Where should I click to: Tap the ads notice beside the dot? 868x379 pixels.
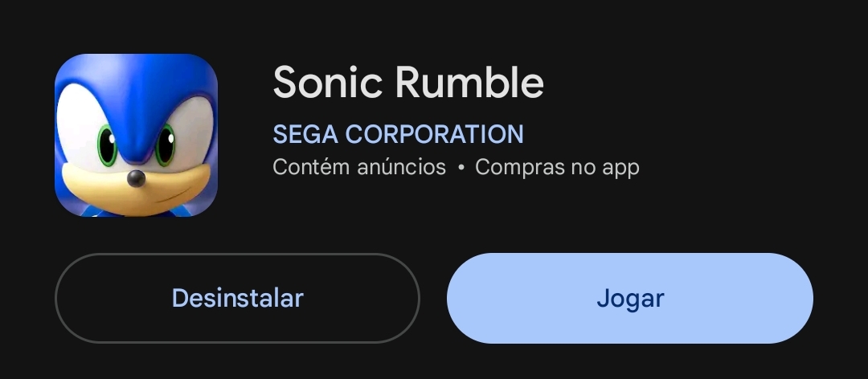click(358, 167)
